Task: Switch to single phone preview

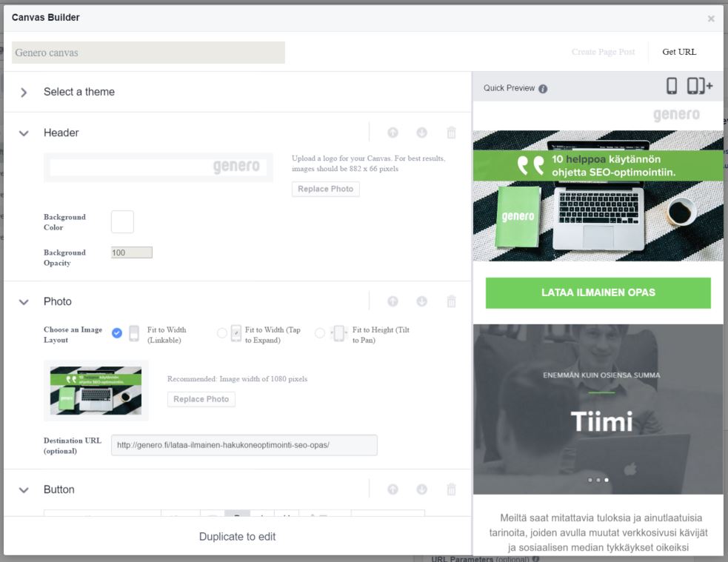Action: tap(672, 87)
